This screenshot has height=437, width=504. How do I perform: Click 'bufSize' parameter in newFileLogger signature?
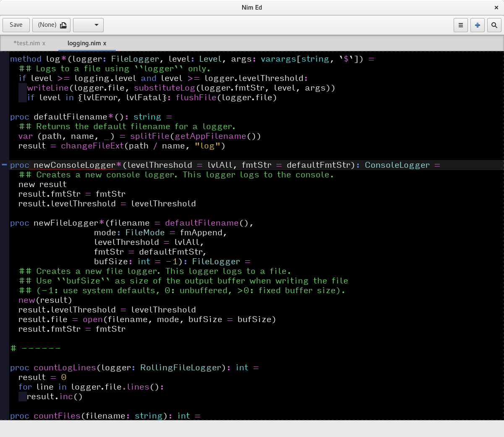pos(111,262)
